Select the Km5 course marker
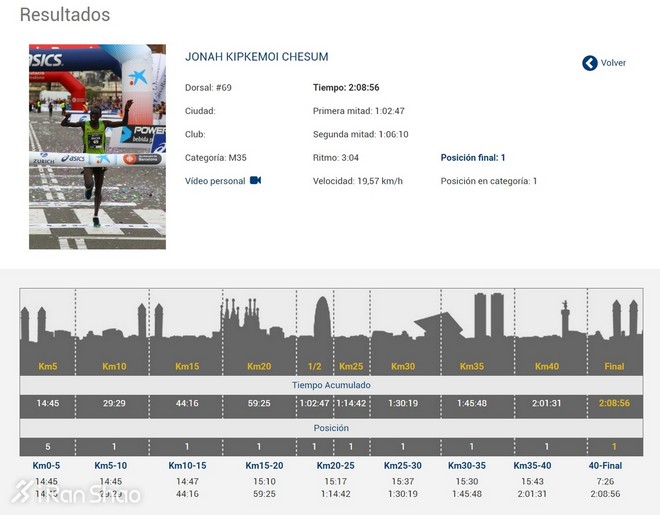The image size is (660, 515). tap(47, 366)
